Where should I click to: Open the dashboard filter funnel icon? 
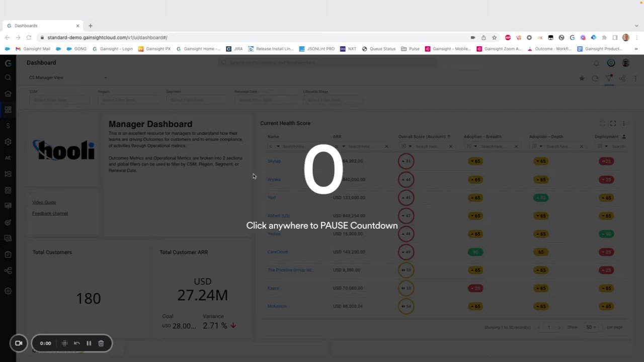point(609,78)
